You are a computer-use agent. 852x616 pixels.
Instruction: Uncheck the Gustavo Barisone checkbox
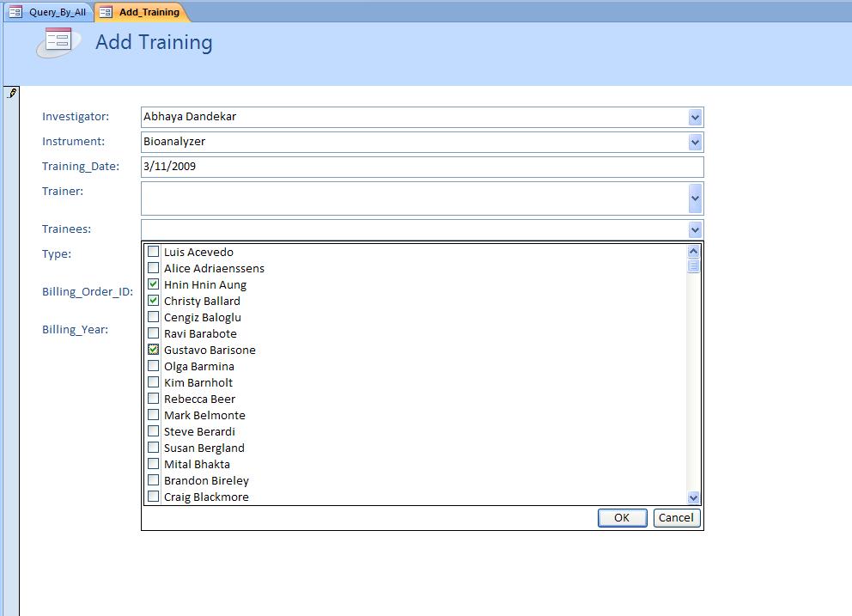(x=154, y=349)
